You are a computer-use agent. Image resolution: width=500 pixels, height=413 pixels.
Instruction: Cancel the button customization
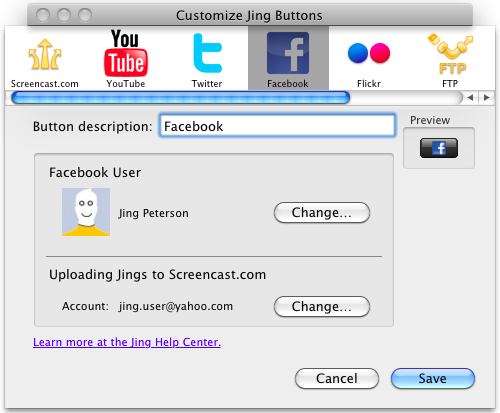tap(337, 379)
